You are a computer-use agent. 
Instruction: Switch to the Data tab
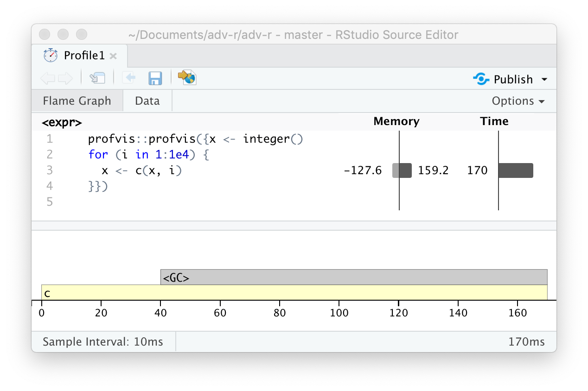[147, 101]
